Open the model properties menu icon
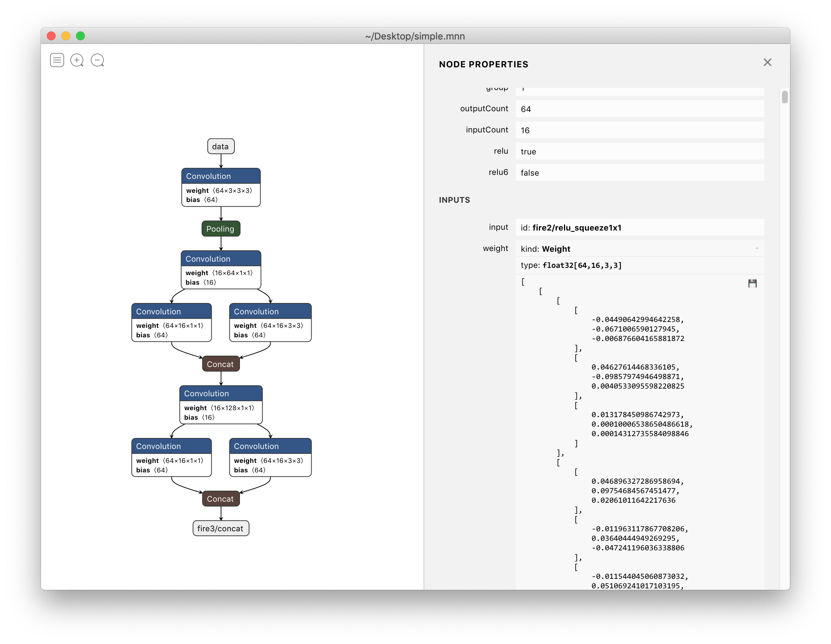This screenshot has width=831, height=644. [x=57, y=60]
